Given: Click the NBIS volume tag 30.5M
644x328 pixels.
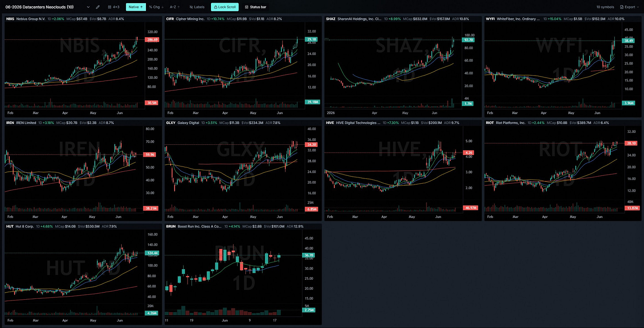Looking at the screenshot, I should [152, 103].
